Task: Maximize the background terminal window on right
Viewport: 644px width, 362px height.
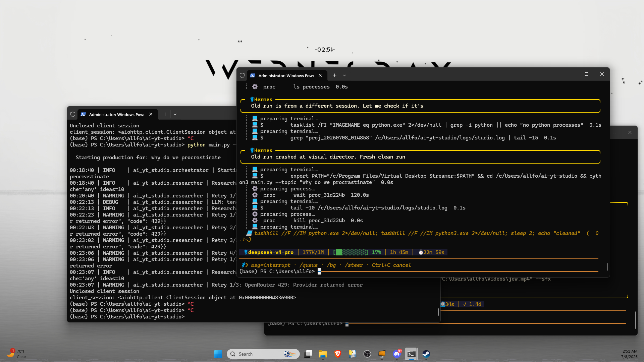Action: point(614,132)
